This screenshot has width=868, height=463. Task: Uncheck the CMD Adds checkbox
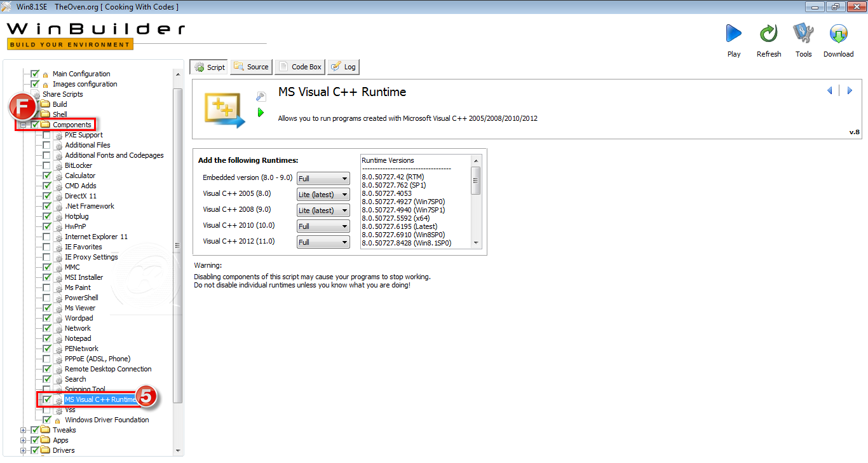tap(47, 186)
